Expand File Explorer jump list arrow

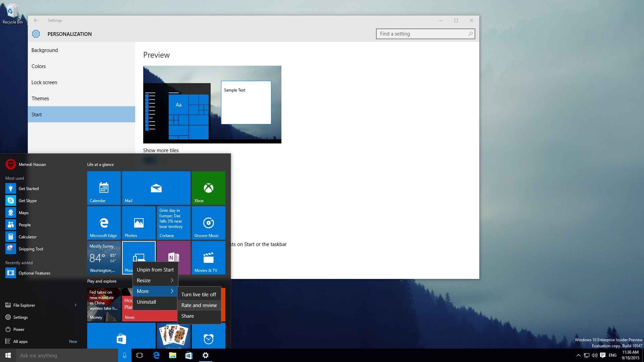point(75,305)
